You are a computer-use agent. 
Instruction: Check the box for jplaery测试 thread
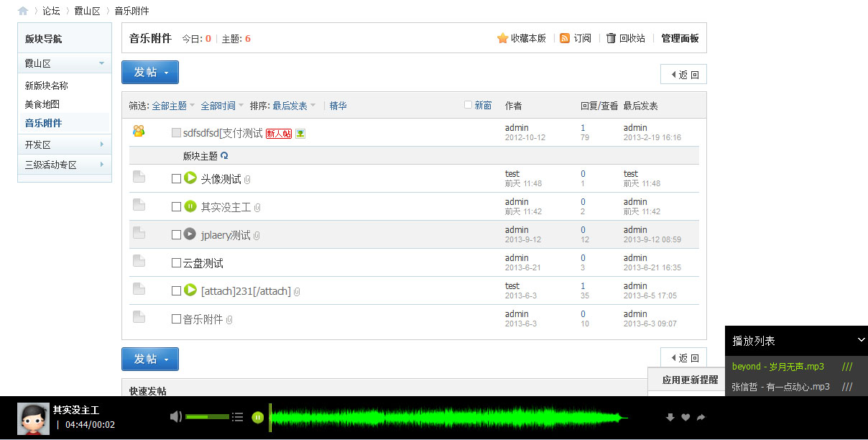point(176,235)
